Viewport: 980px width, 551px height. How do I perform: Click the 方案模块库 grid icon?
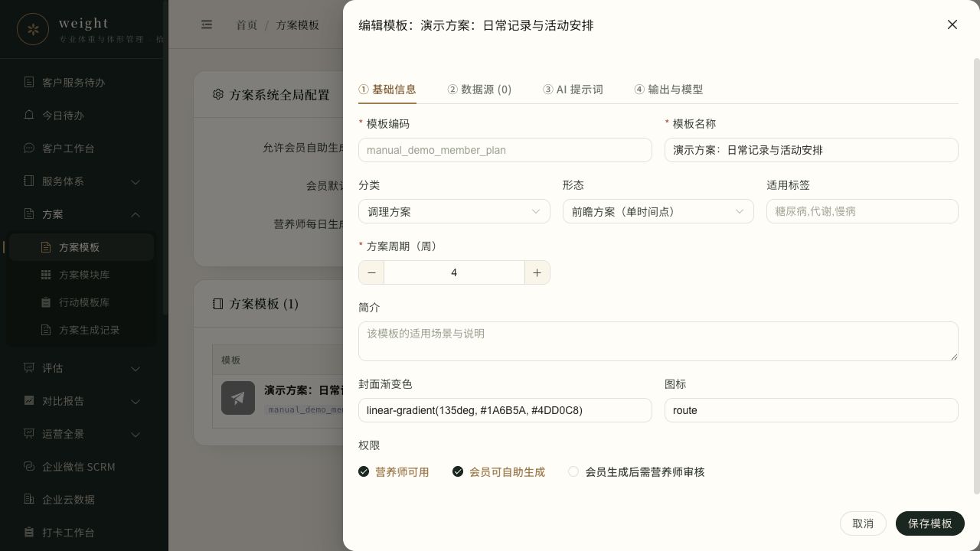coord(46,275)
